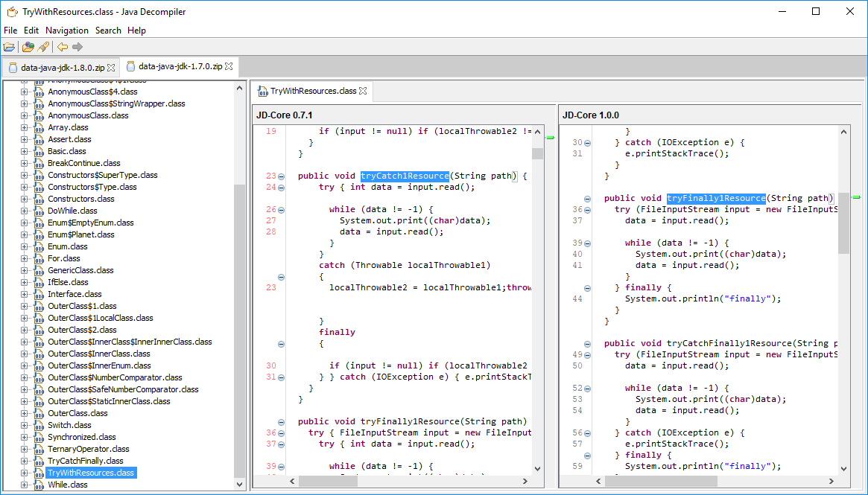The image size is (868, 495).
Task: Click the horizontal scrollbar of the JD-Core 0.7.1 pane
Action: tap(409, 482)
